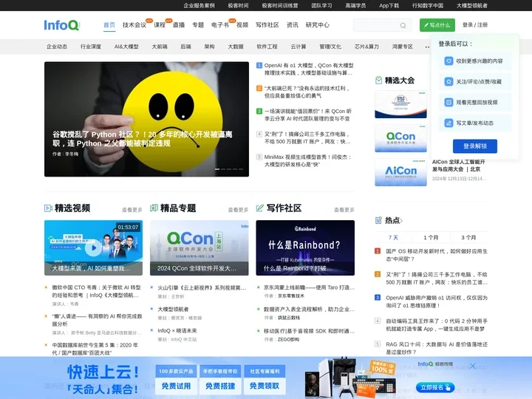Image resolution: width=532 pixels, height=399 pixels.
Task: Open 火山引擎《云上新视界》 topic link
Action: pyautogui.click(x=202, y=287)
